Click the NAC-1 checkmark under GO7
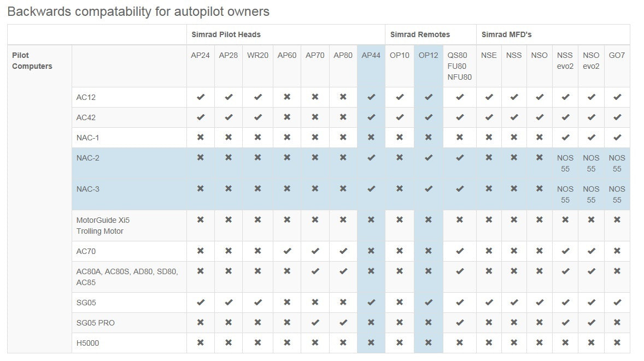 (617, 138)
